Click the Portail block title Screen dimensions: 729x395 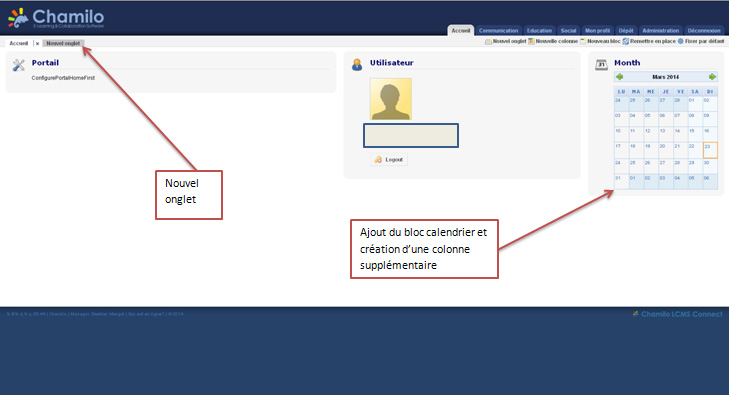pos(45,63)
